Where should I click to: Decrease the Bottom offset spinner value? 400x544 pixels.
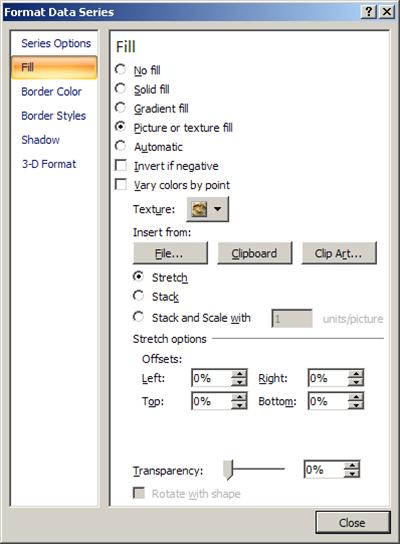point(356,406)
